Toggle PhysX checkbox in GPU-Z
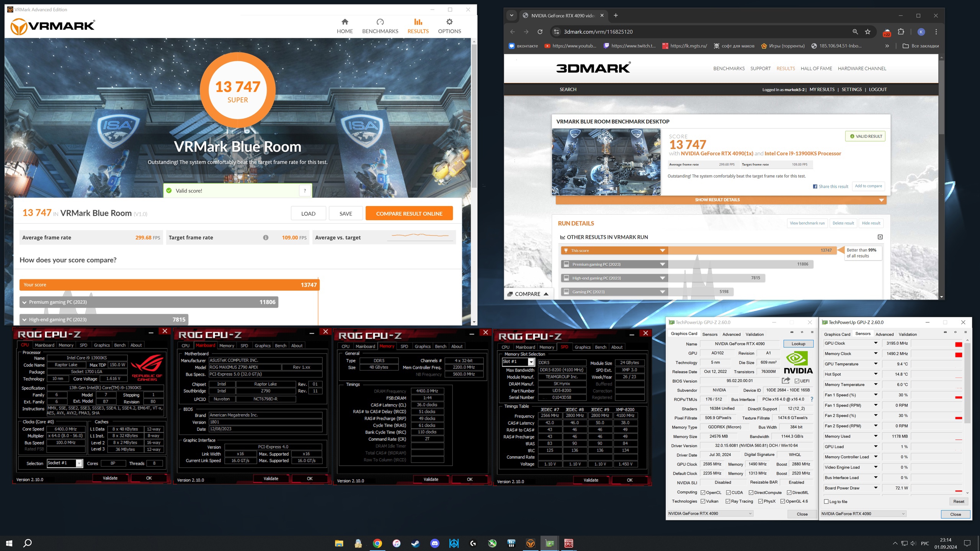 (760, 501)
